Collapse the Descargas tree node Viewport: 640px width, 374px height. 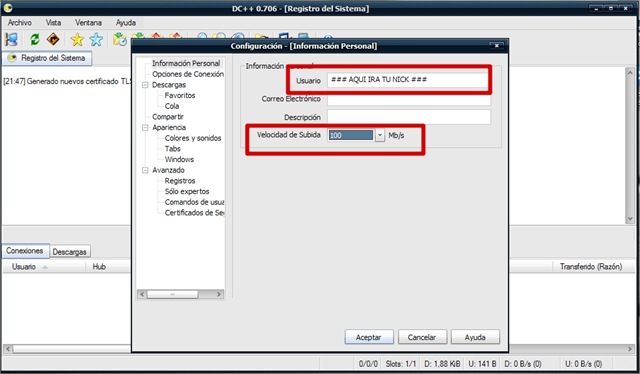(x=145, y=85)
